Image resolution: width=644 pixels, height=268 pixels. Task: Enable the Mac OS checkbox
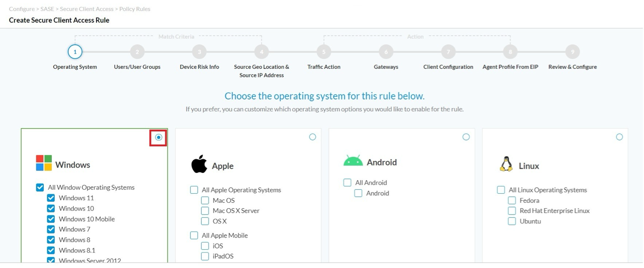pyautogui.click(x=205, y=201)
